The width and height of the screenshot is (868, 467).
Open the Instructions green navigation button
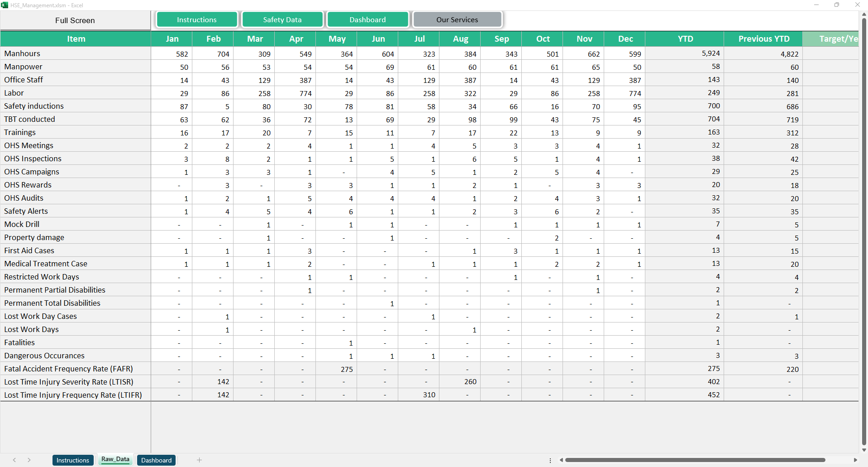tap(196, 20)
